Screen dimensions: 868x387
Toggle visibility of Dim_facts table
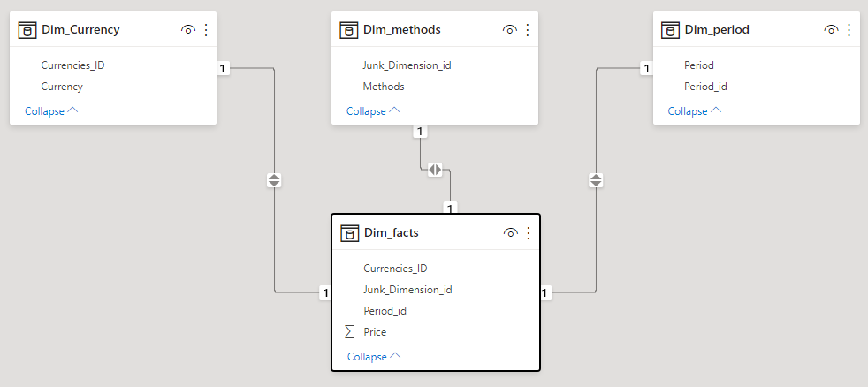510,233
